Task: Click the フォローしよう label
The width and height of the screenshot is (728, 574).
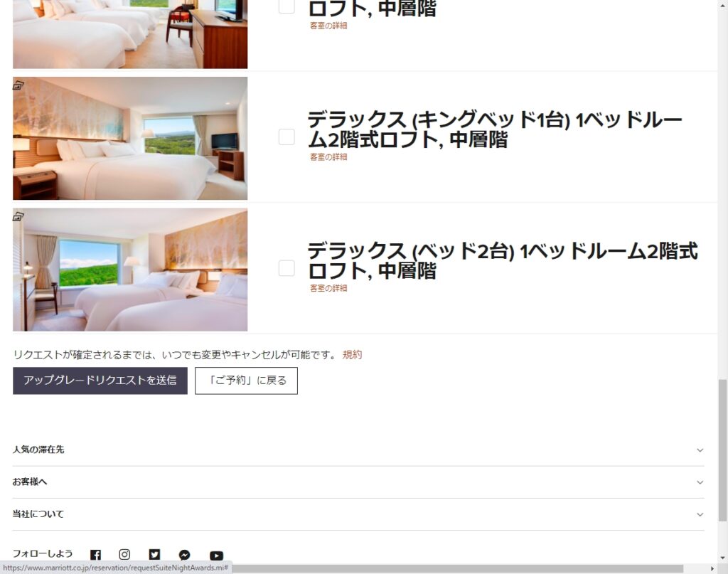Action: click(43, 553)
